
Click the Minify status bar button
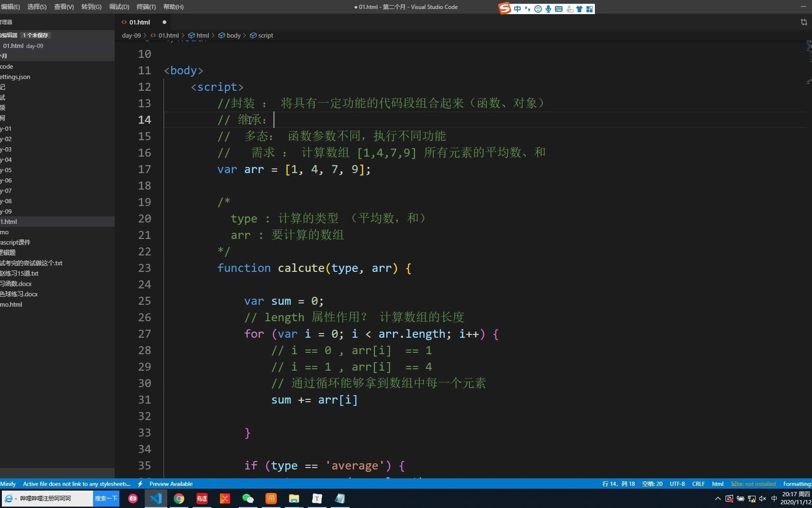8,484
